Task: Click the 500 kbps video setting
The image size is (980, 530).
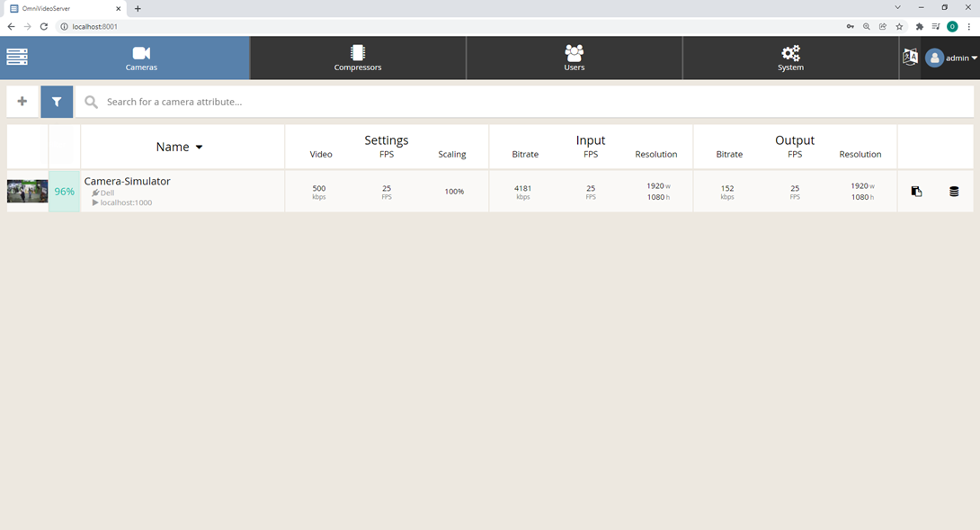Action: (319, 192)
